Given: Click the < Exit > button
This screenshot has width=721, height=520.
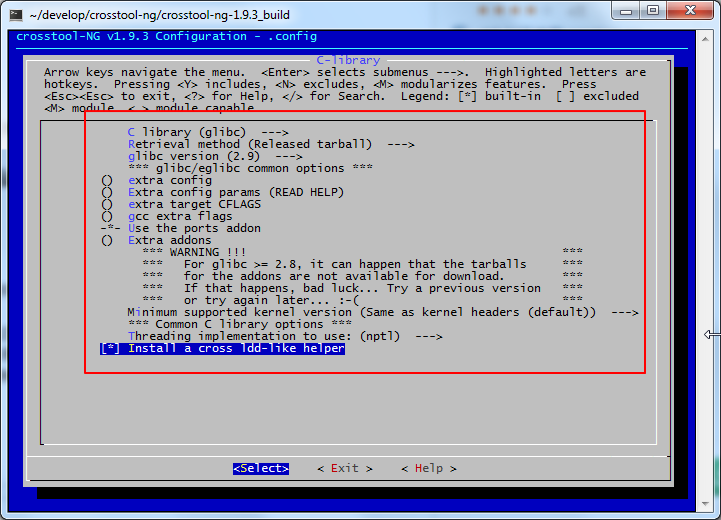Looking at the screenshot, I should 344,468.
